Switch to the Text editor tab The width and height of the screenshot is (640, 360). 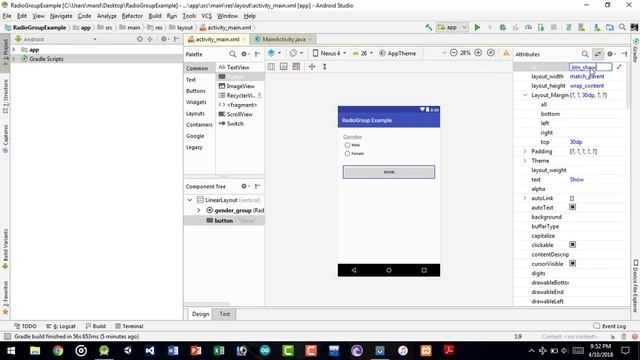coord(224,314)
